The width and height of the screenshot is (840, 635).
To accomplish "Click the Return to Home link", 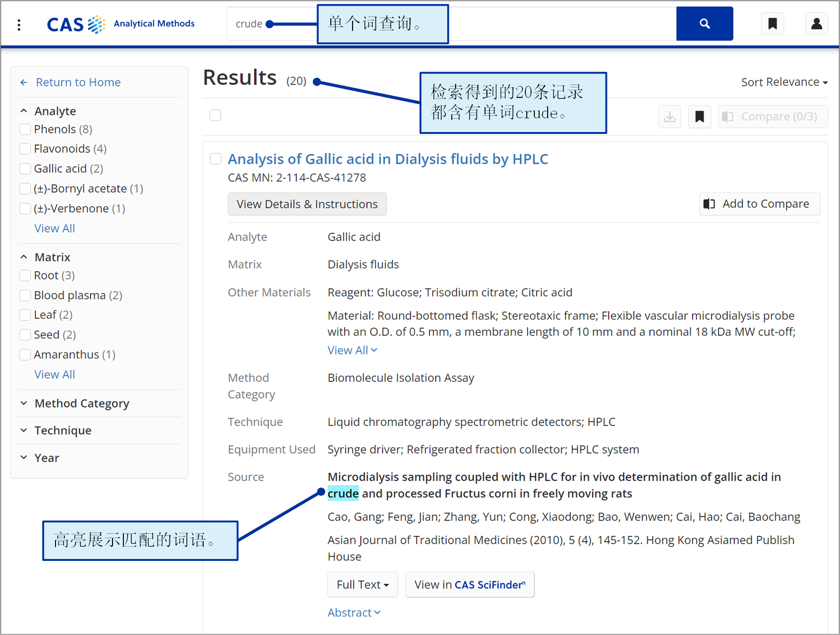I will (70, 82).
